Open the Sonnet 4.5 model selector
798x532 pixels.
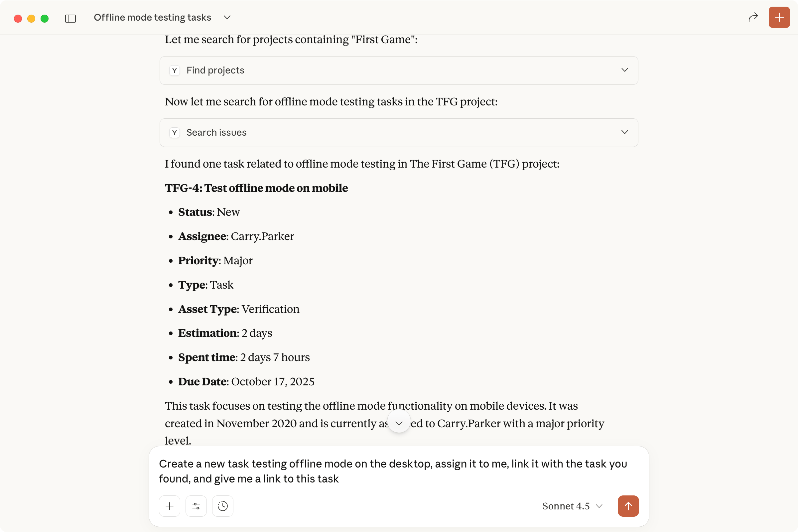pyautogui.click(x=572, y=506)
